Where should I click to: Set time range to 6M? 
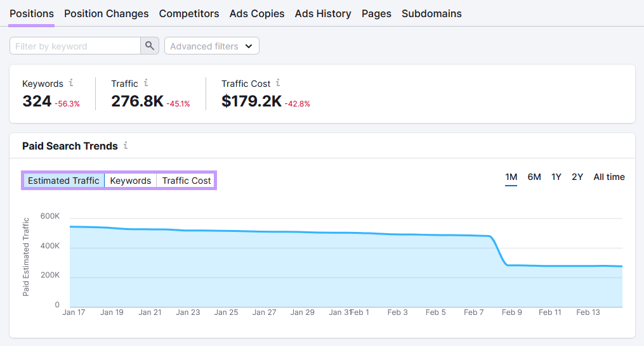click(x=534, y=177)
